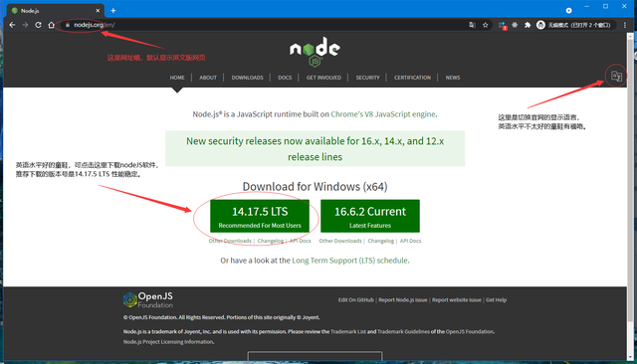The height and width of the screenshot is (364, 637).
Task: Click Get Help footer link
Action: point(496,300)
